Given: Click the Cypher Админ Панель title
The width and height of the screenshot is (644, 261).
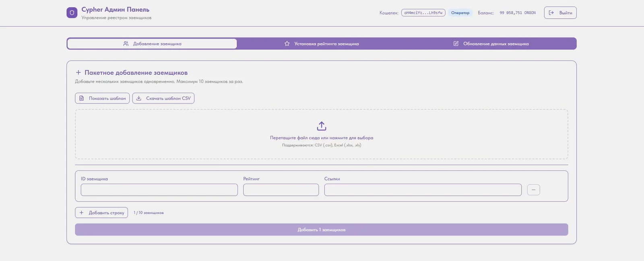Looking at the screenshot, I should tap(116, 9).
